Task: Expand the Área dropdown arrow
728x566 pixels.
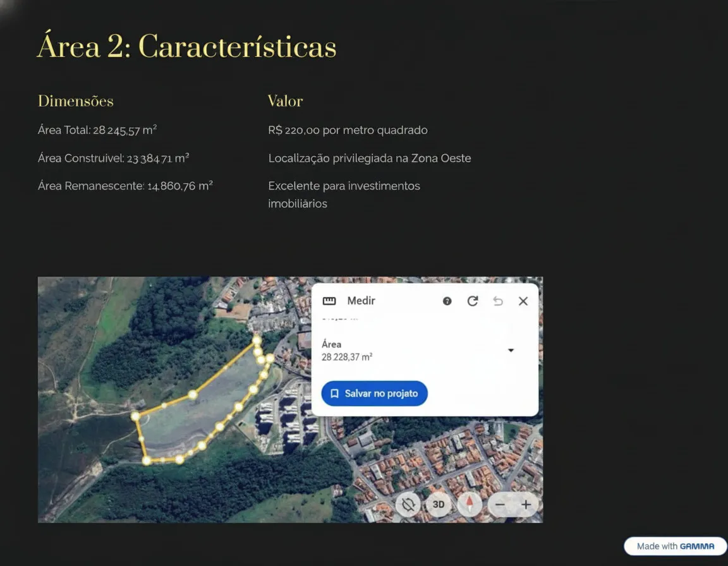Action: [511, 350]
